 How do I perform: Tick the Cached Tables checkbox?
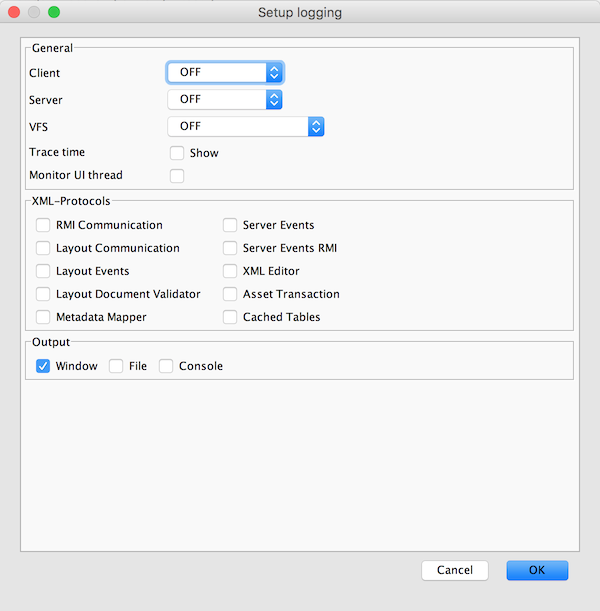230,317
